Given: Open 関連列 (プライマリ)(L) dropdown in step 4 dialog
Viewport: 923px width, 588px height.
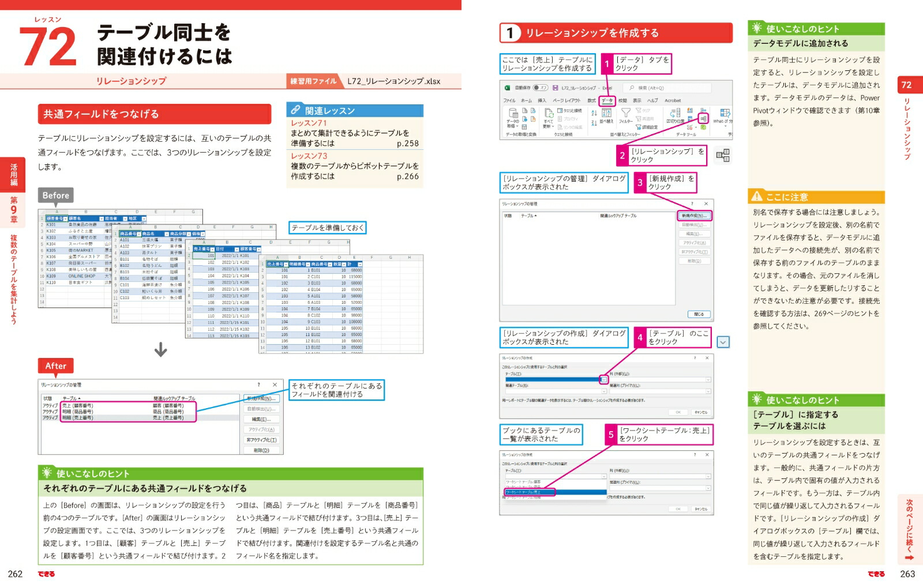Looking at the screenshot, I should tap(708, 391).
